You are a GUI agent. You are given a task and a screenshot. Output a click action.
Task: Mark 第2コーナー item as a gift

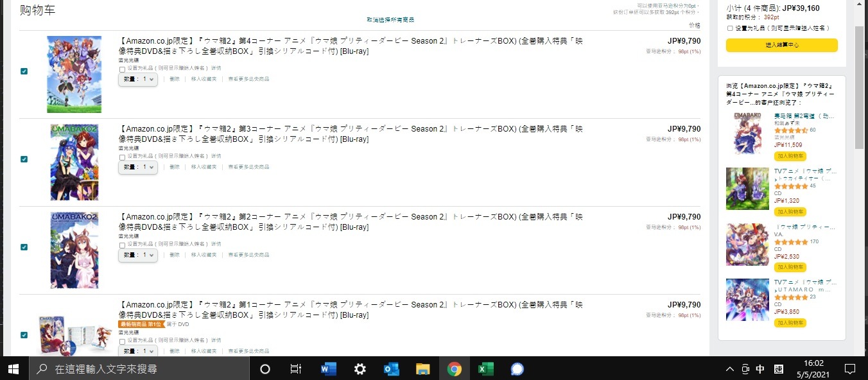pos(122,245)
